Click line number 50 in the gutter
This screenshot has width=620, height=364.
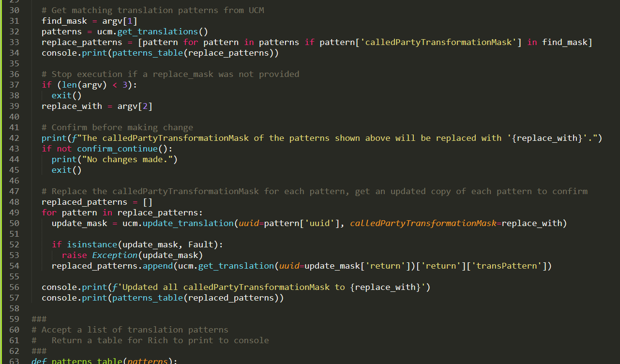14,223
